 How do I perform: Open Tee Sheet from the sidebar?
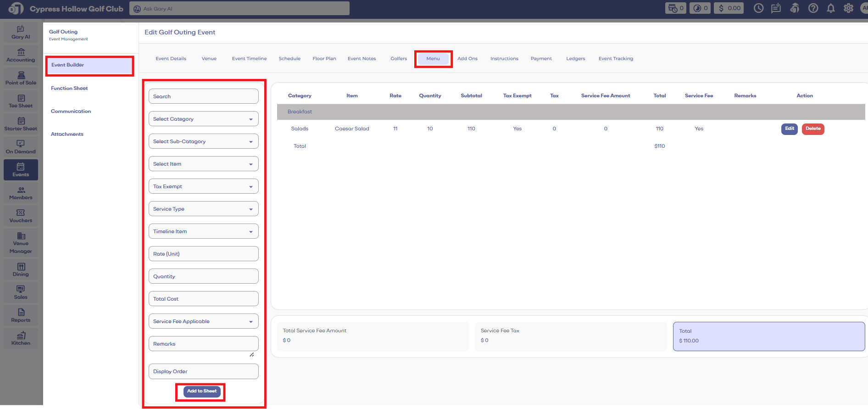[x=21, y=101]
